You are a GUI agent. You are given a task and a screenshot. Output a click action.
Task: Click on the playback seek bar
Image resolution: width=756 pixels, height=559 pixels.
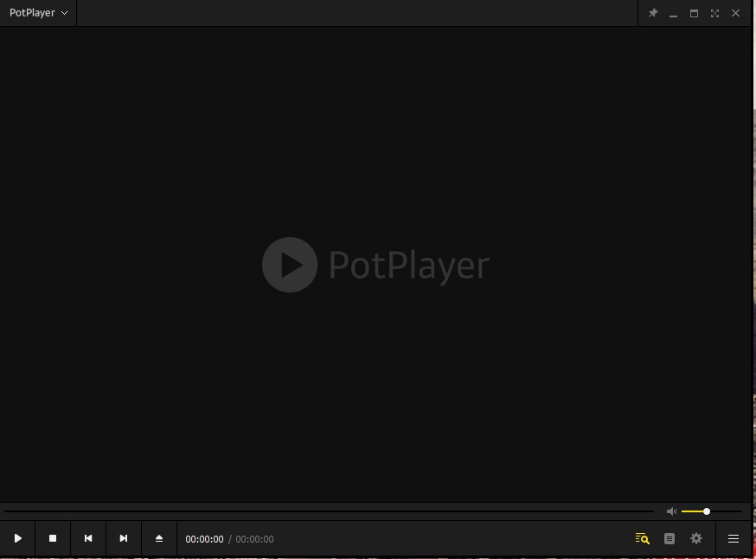tap(330, 511)
